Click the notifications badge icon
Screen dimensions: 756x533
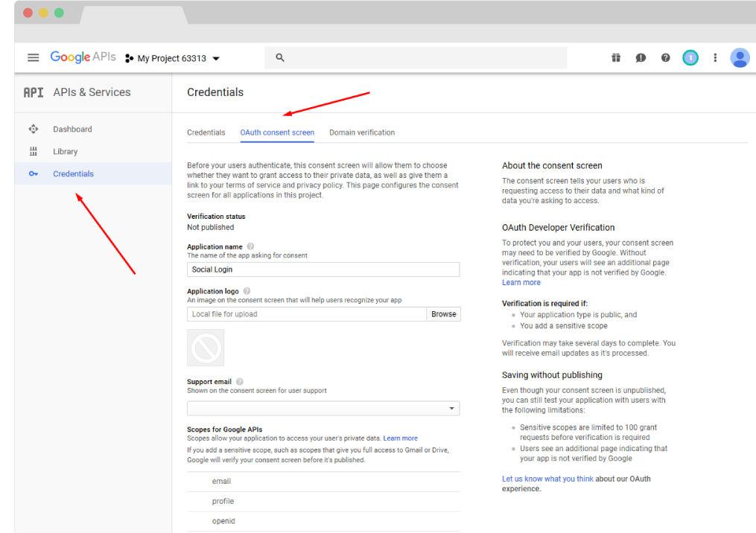[x=690, y=58]
